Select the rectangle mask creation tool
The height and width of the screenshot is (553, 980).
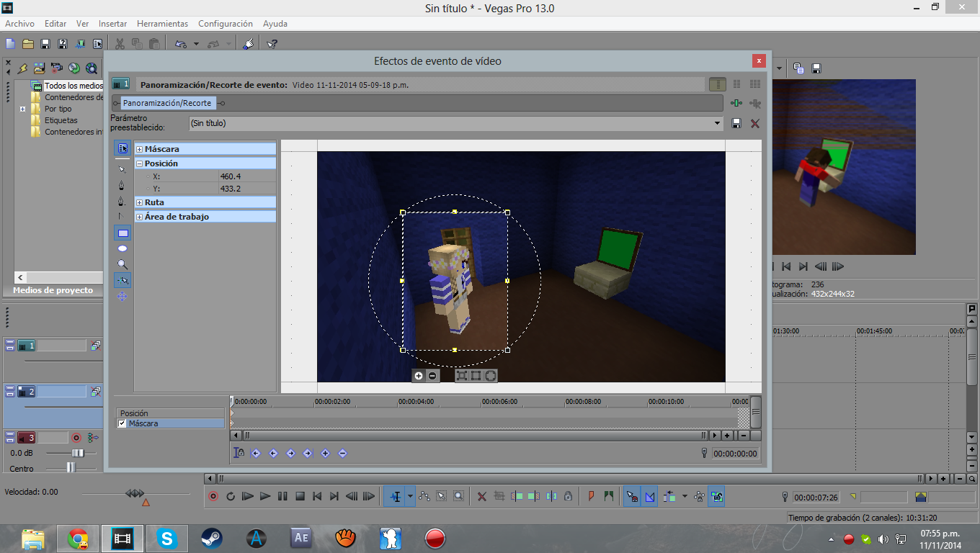122,233
